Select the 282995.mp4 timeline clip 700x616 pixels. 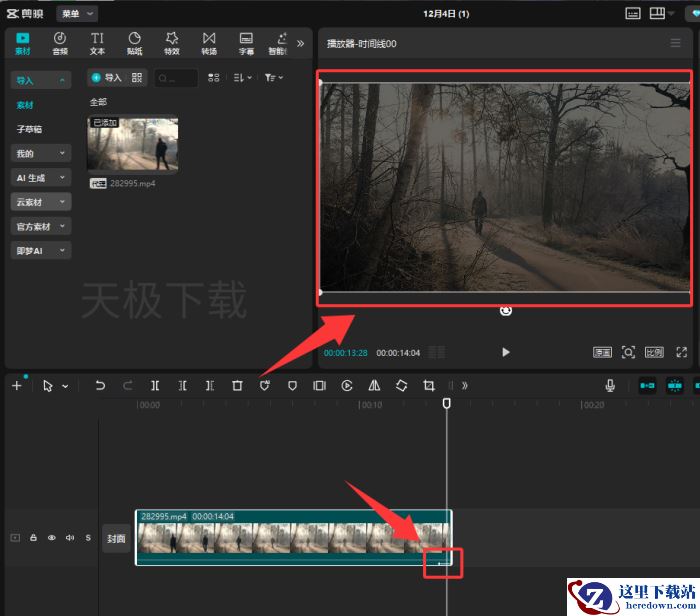tap(294, 537)
